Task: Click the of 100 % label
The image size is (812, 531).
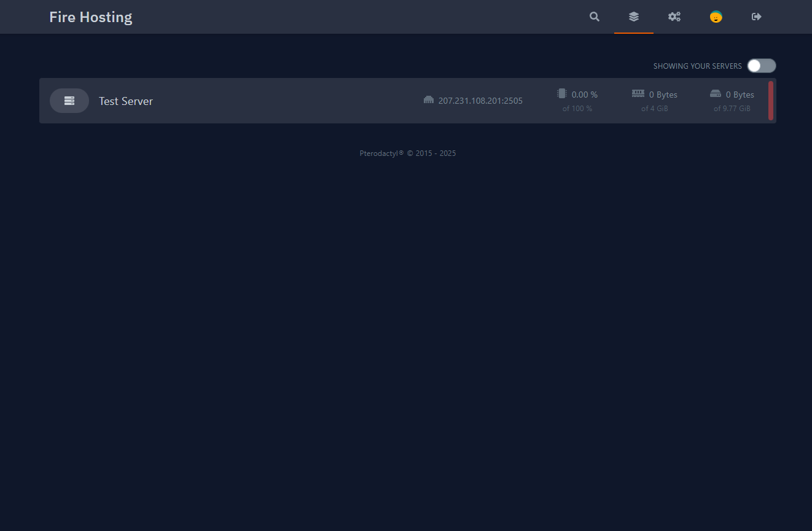Action: tap(577, 109)
